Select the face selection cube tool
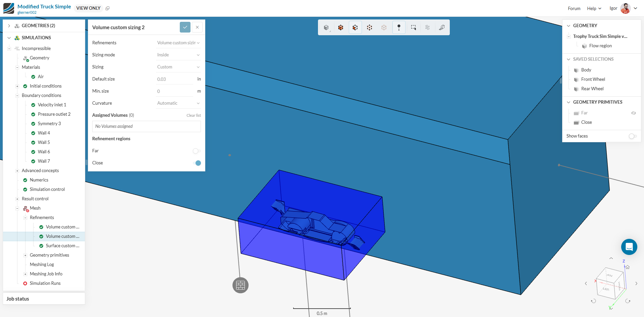This screenshot has height=317, width=644. (355, 28)
